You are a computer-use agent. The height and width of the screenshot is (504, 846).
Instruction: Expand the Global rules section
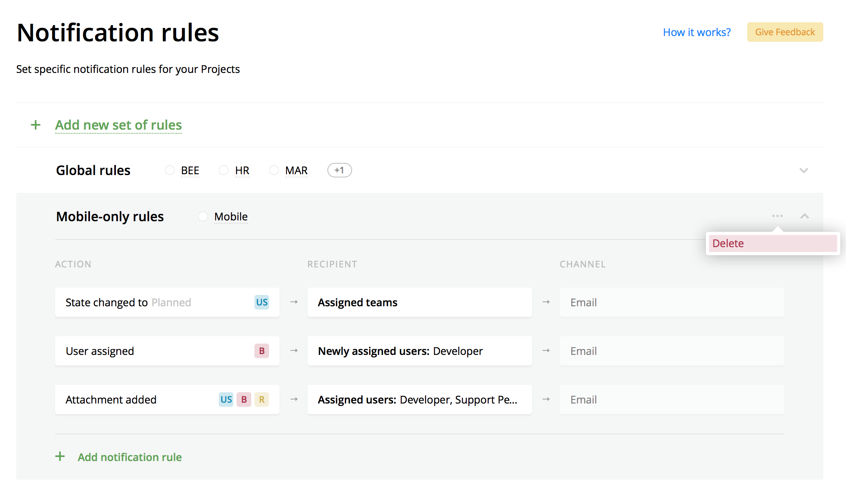804,170
